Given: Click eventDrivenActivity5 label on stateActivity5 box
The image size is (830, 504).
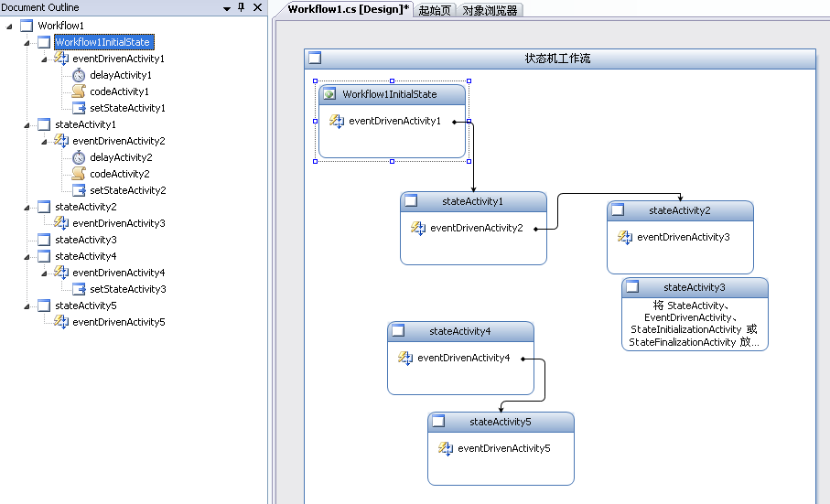Looking at the screenshot, I should (504, 448).
